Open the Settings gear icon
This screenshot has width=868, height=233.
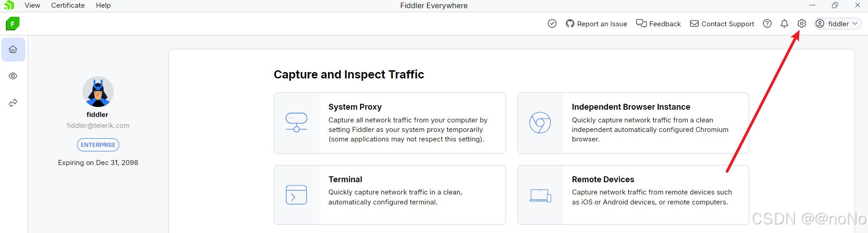[801, 24]
